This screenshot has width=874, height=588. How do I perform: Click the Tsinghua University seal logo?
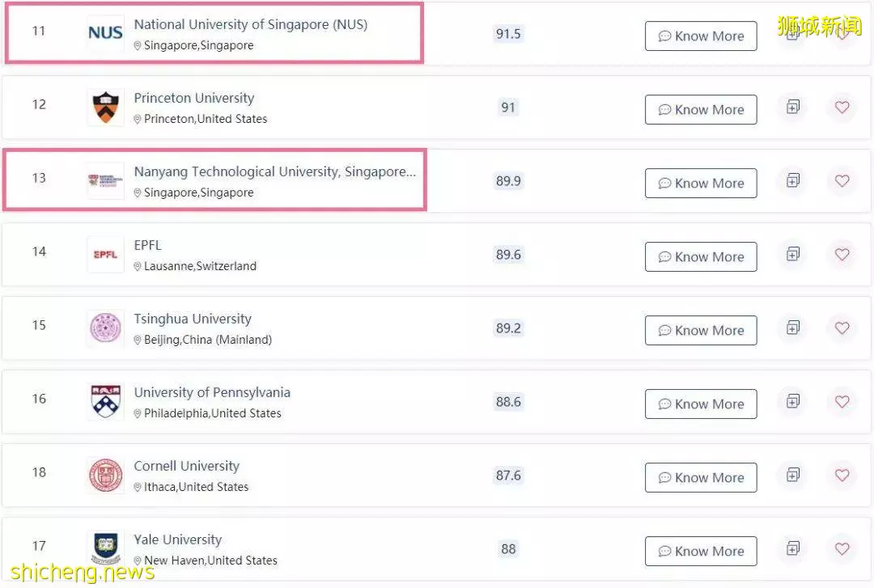pyautogui.click(x=105, y=328)
